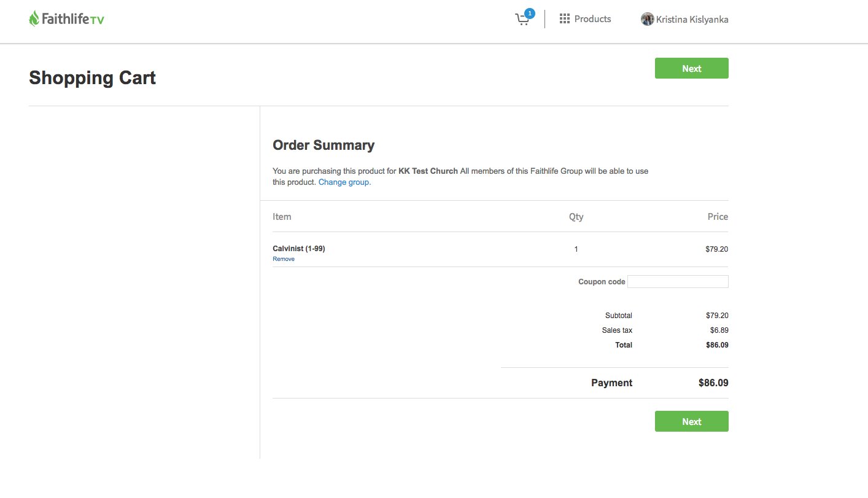This screenshot has height=498, width=868.
Task: Click the bold Total label
Action: point(624,345)
